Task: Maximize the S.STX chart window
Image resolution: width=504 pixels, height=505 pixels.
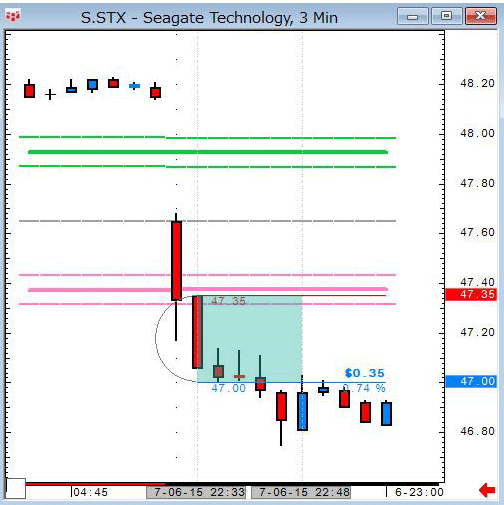Action: (x=447, y=16)
